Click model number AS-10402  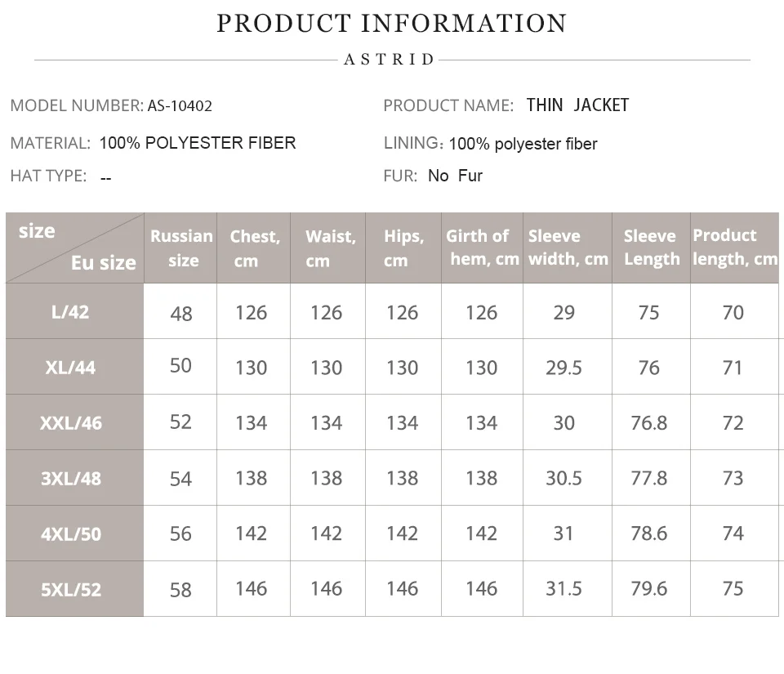pyautogui.click(x=180, y=105)
